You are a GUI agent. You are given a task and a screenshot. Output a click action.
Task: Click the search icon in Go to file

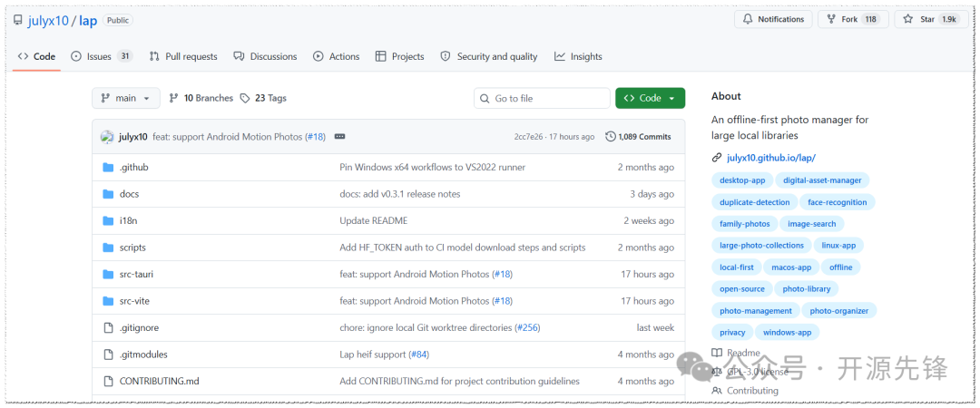point(485,98)
